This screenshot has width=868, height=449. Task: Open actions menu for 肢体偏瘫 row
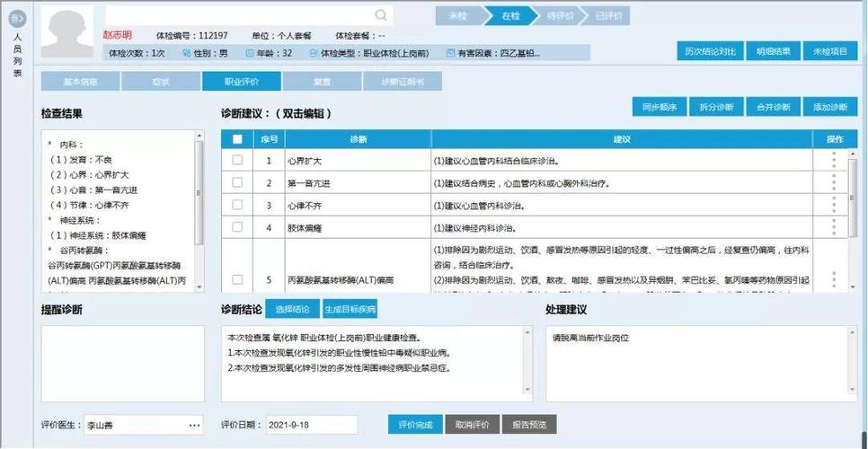coord(834,227)
